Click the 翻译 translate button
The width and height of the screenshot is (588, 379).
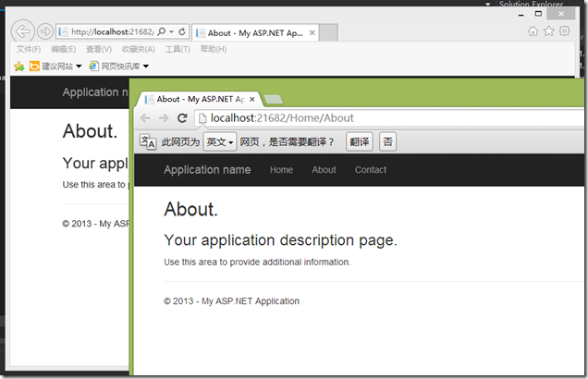(359, 142)
